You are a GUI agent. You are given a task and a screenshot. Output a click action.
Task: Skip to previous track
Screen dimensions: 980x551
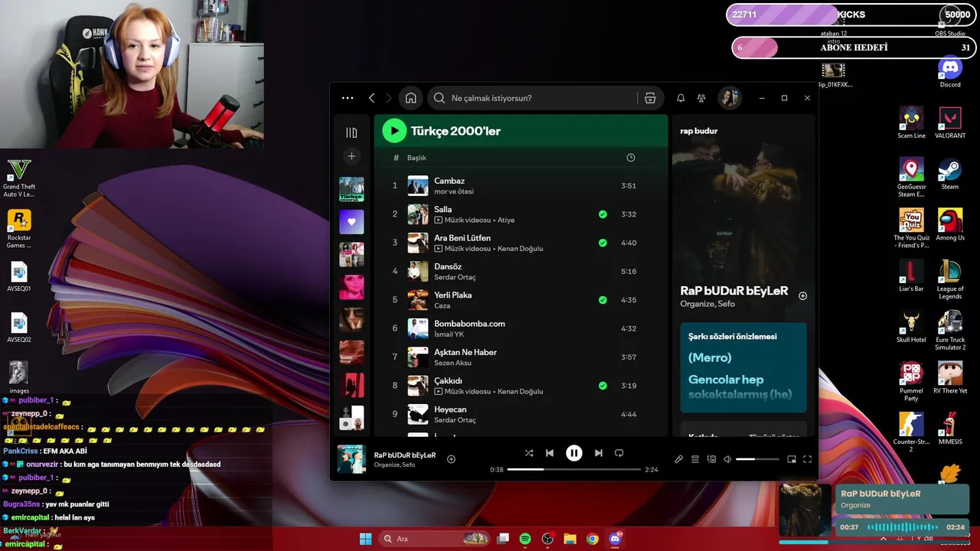point(550,453)
